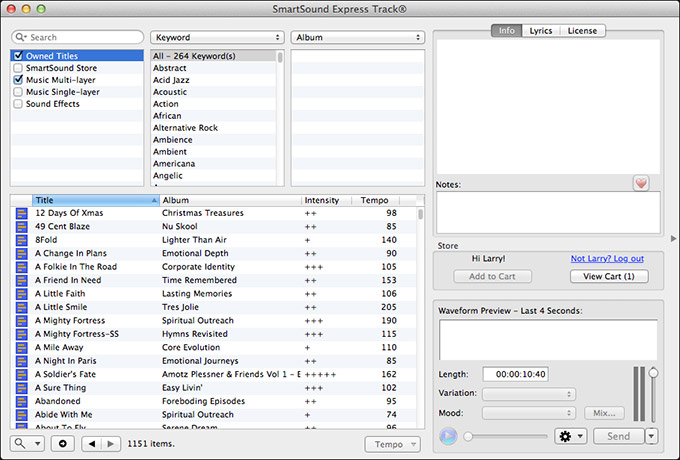Click the track icon for A Soldier's Fate

click(21, 375)
